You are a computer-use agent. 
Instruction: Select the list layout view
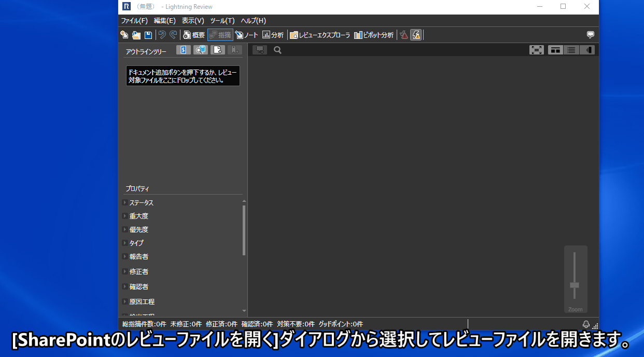click(x=571, y=50)
